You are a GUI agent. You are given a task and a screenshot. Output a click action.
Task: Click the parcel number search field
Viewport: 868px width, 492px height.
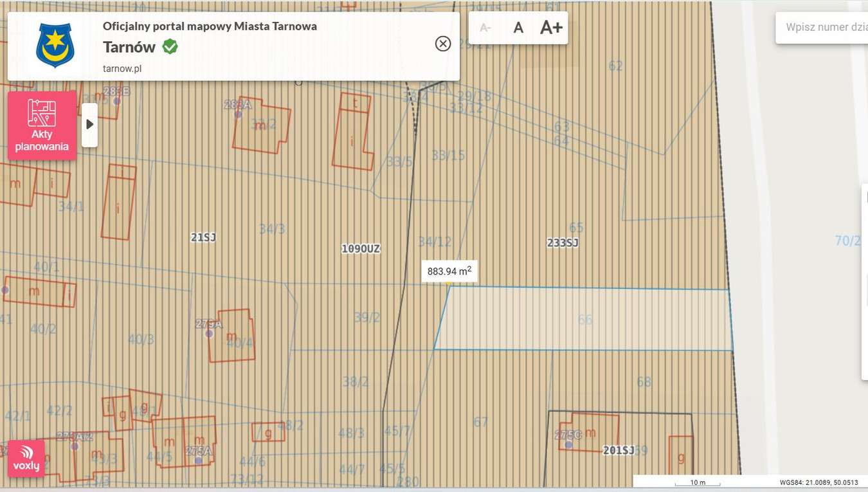(822, 28)
